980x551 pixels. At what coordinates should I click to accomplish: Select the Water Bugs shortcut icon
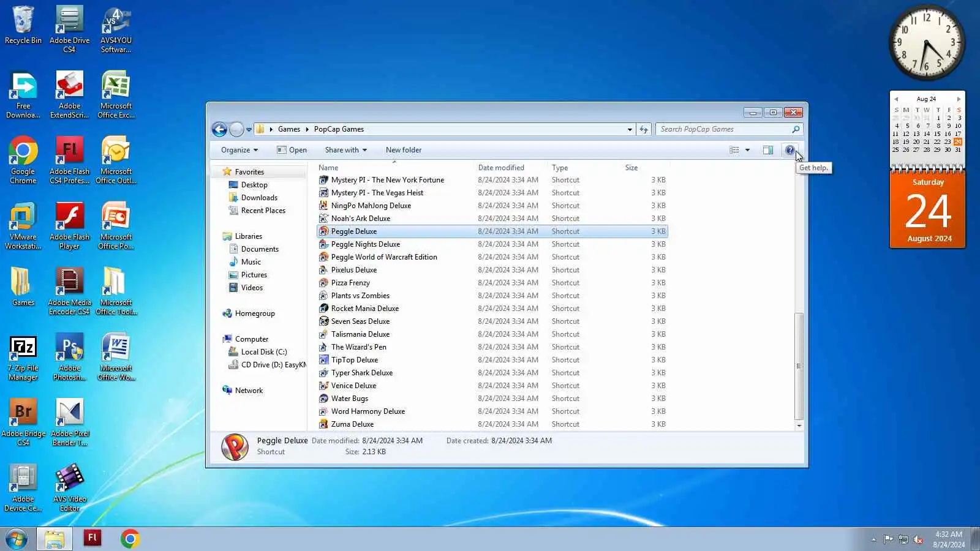[324, 399]
